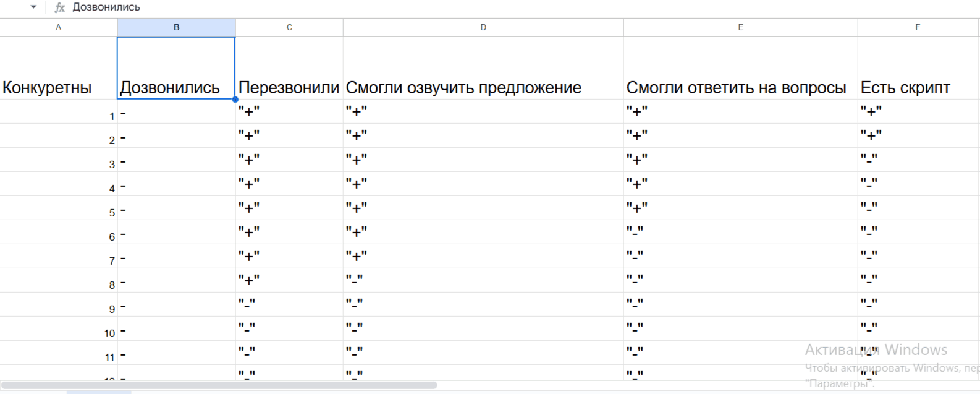Select Есть скрипт cell in competitor 2 row
The width and height of the screenshot is (980, 394).
919,135
